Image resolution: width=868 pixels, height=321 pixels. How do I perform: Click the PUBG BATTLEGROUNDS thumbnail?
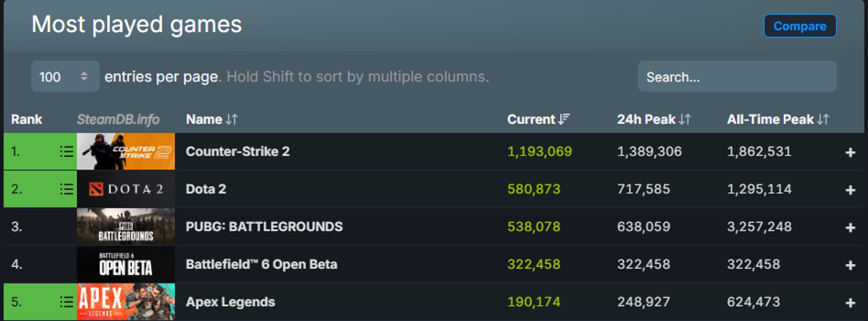126,227
